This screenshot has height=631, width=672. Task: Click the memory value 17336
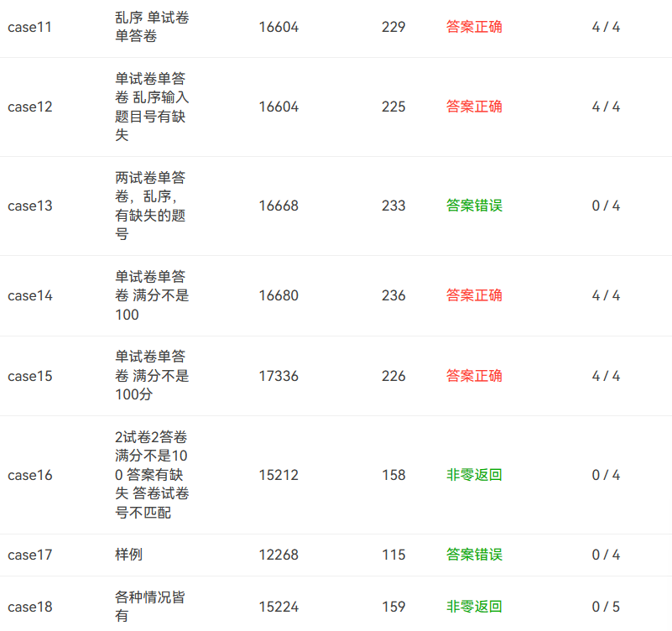279,376
